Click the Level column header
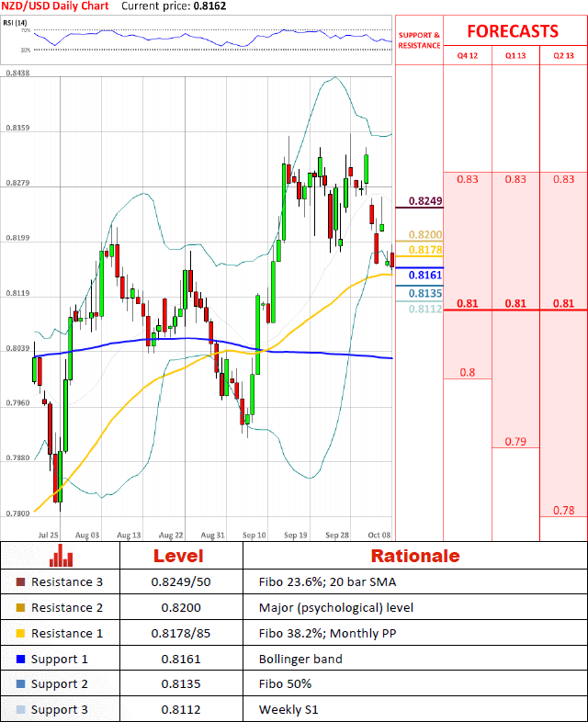 click(x=178, y=556)
